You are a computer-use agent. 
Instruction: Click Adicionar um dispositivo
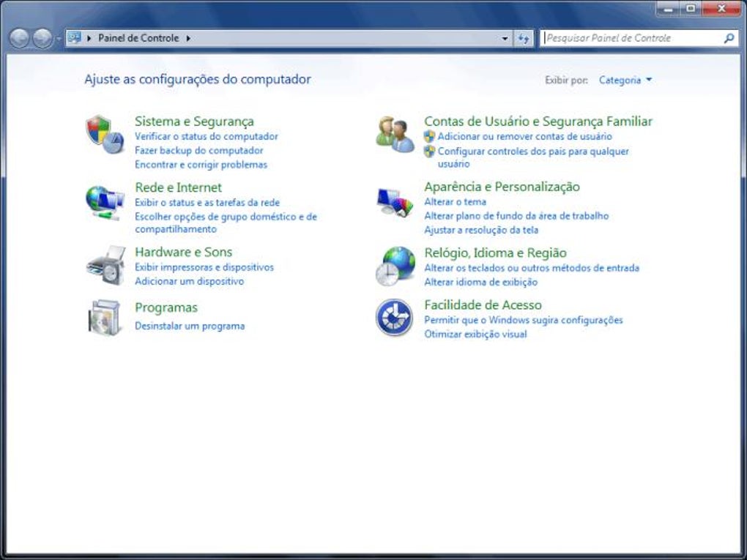(189, 281)
